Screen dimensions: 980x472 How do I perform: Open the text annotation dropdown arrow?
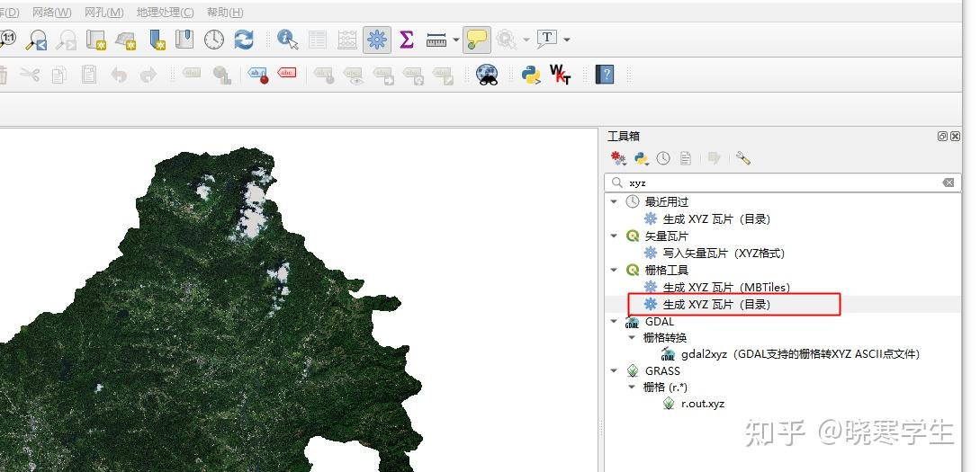tap(566, 40)
